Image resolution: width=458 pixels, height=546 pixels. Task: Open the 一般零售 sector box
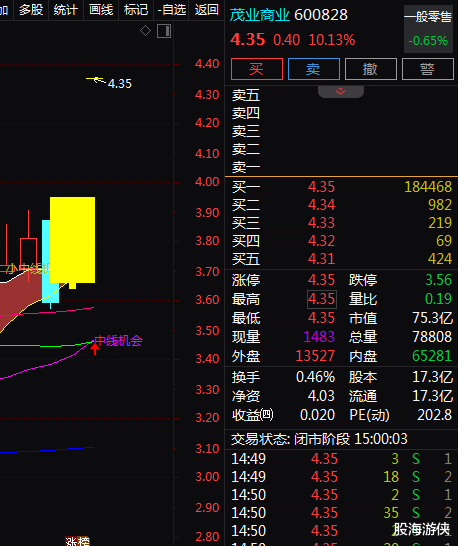[x=428, y=29]
